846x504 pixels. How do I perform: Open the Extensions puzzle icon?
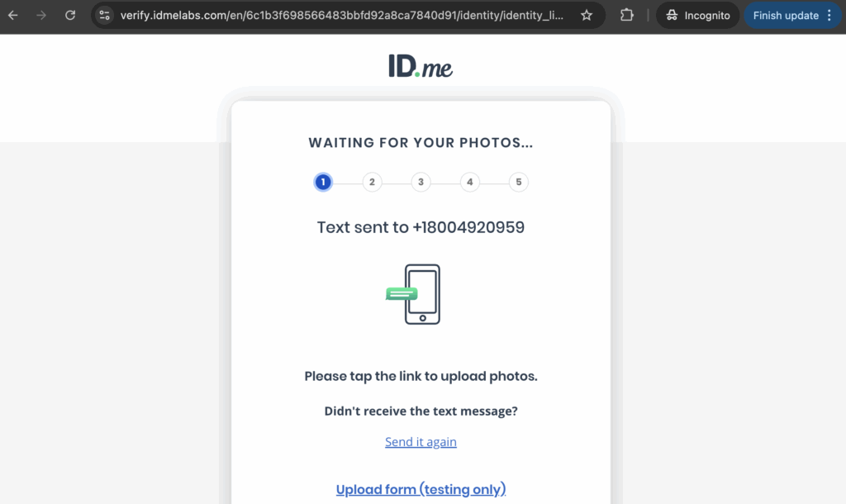tap(627, 15)
